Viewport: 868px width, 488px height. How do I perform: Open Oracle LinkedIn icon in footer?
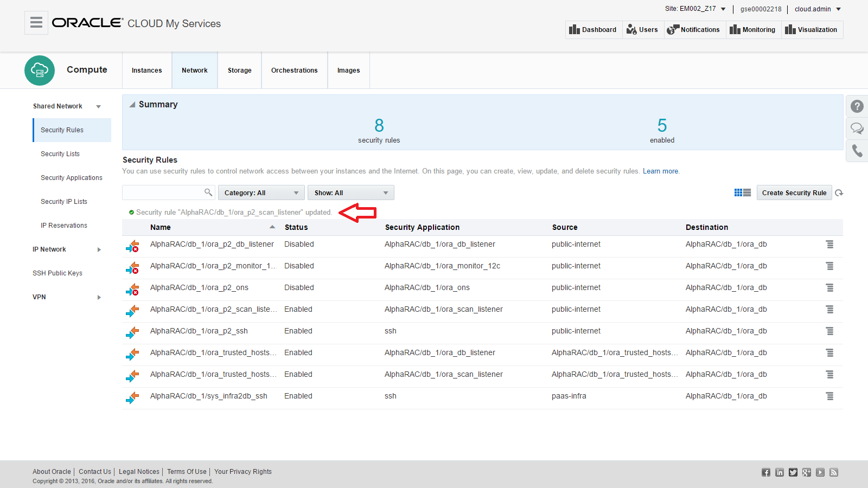coord(780,472)
